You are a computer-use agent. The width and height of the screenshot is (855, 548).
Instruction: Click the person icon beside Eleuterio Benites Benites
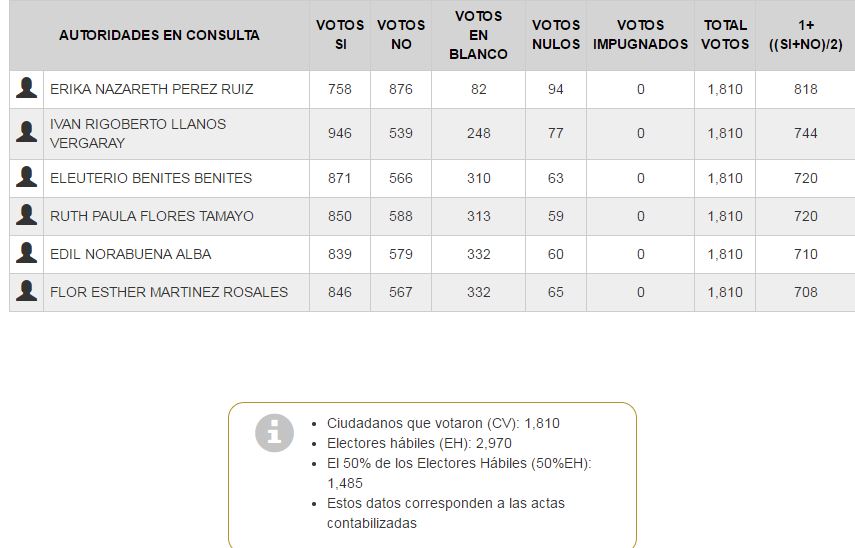[26, 178]
